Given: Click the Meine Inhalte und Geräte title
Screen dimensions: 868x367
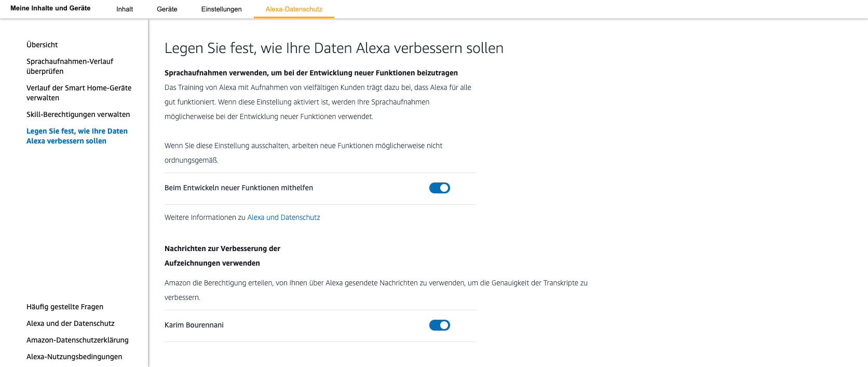Looking at the screenshot, I should [50, 8].
